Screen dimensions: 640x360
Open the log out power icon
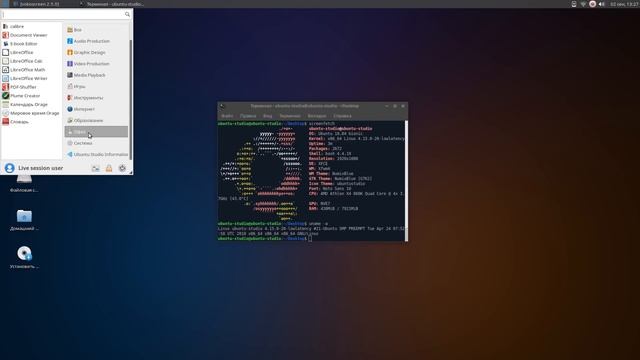pyautogui.click(x=122, y=168)
